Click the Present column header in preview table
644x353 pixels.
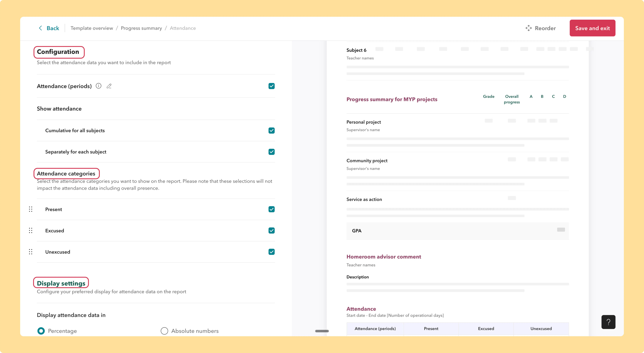click(431, 329)
